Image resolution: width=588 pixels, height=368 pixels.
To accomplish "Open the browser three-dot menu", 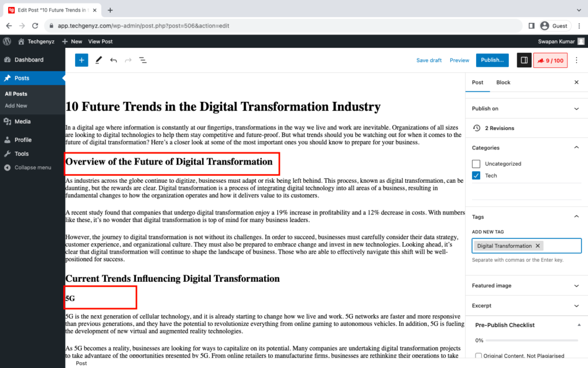I will pos(579,26).
